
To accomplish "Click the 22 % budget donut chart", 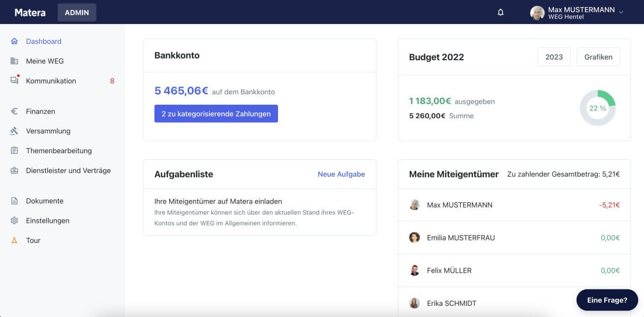I will (598, 108).
